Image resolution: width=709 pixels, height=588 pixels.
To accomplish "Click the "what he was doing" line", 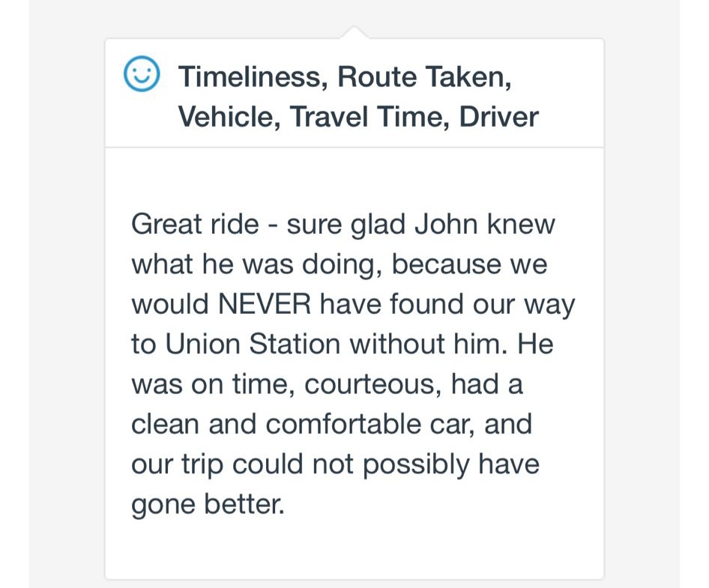I will click(x=256, y=264).
